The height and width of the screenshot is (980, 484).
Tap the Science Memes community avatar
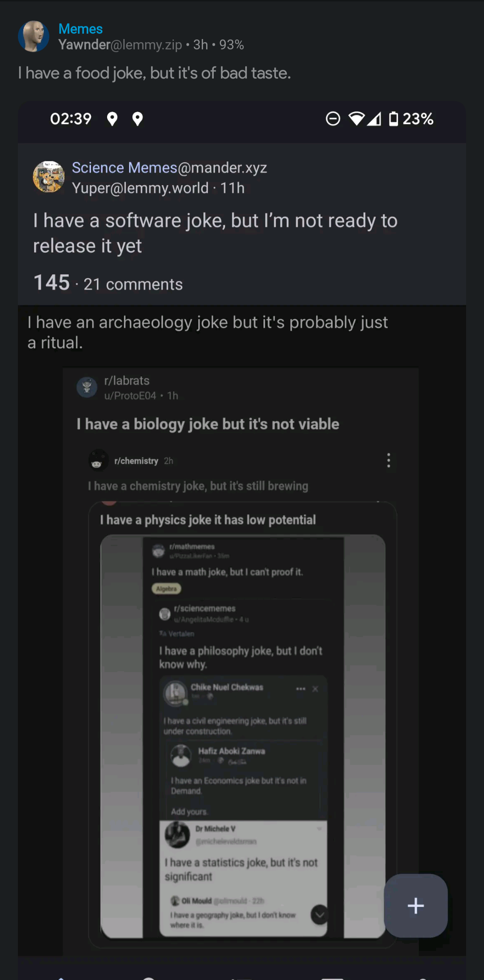pos(48,177)
